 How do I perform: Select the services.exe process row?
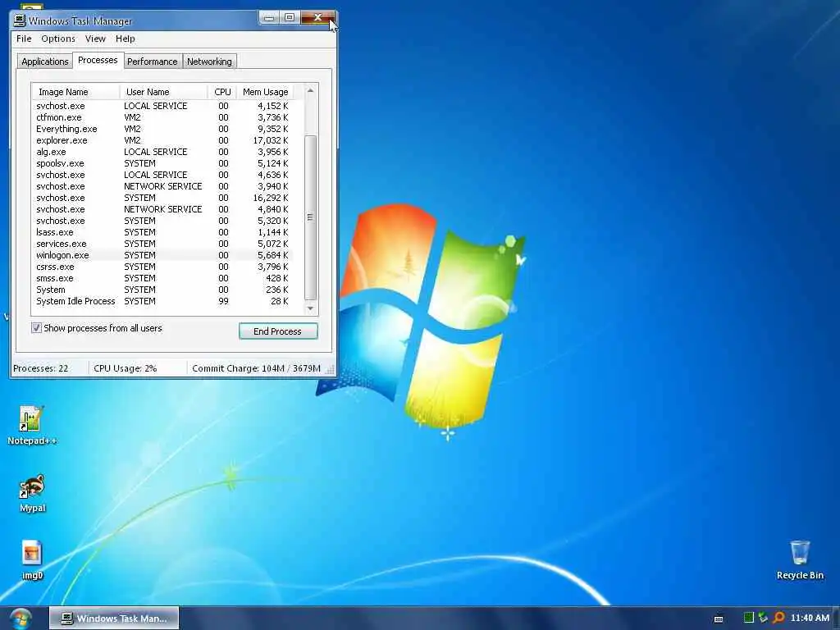(162, 244)
